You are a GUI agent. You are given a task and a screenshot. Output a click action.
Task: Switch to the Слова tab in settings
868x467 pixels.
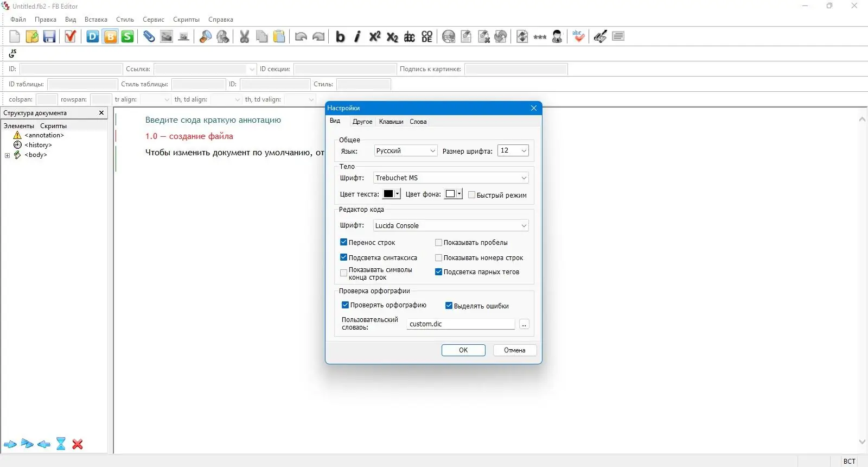pos(418,122)
